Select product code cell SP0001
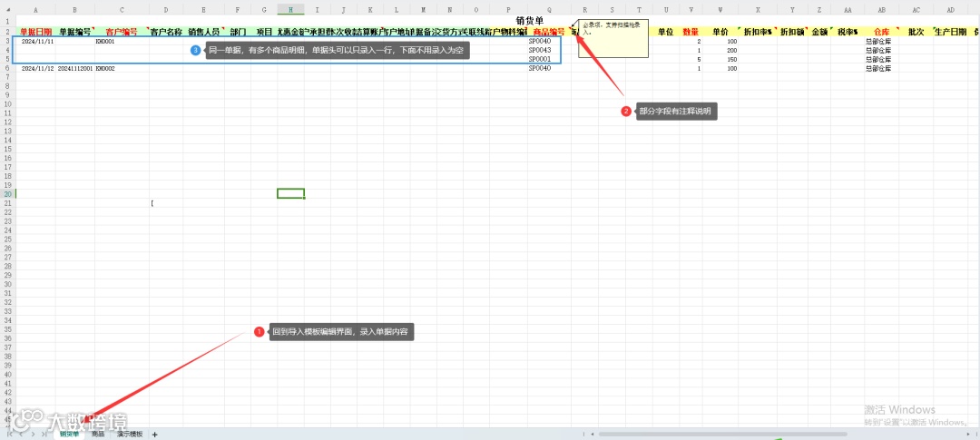Screen dimensions: 980x440 pos(549,59)
